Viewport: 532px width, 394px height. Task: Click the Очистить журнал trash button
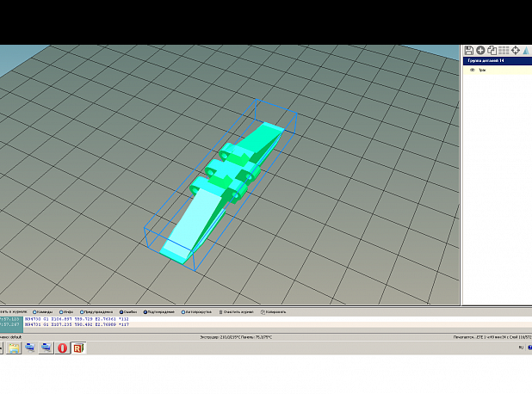pos(236,312)
